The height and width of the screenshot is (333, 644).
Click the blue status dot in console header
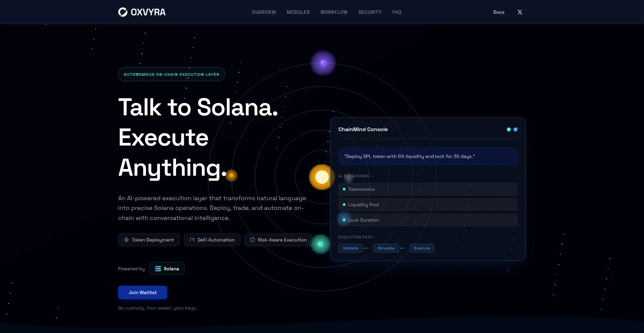(x=516, y=129)
